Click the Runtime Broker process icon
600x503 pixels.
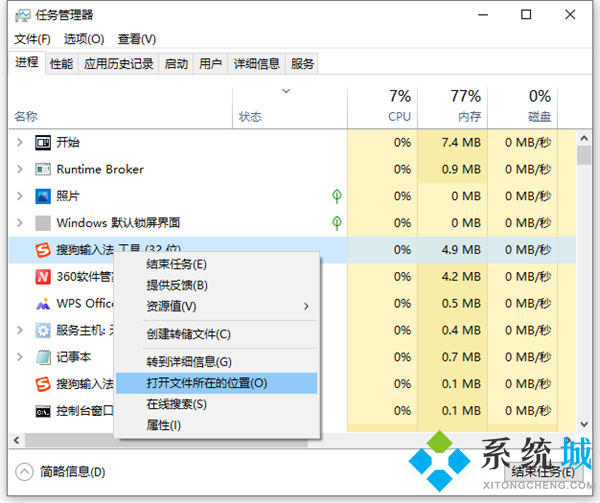tap(43, 169)
